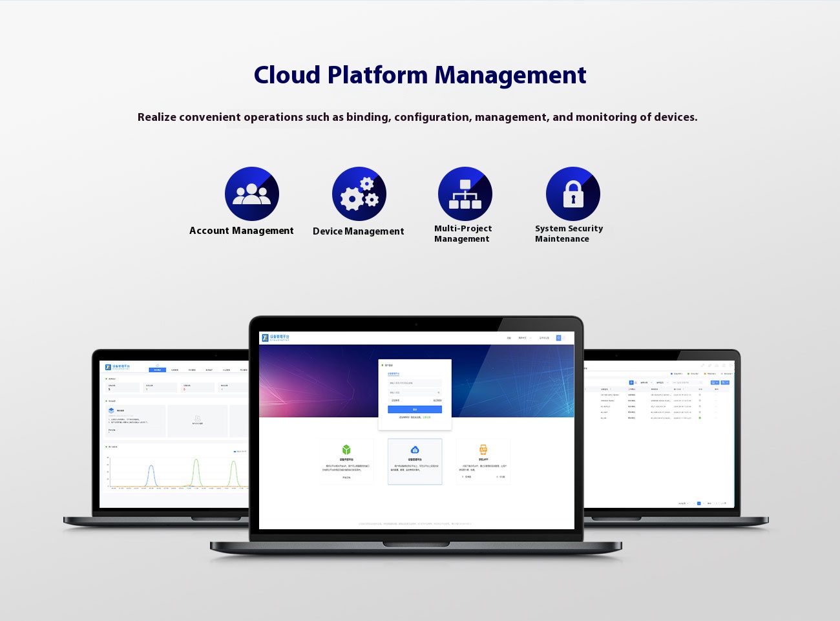Click the System Security Maintenance padlock icon
This screenshot has height=621, width=840.
point(572,194)
